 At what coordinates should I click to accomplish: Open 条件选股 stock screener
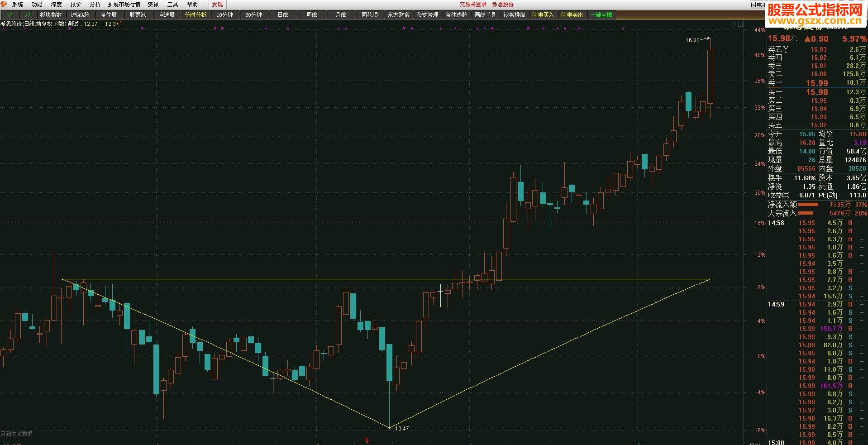(x=456, y=15)
